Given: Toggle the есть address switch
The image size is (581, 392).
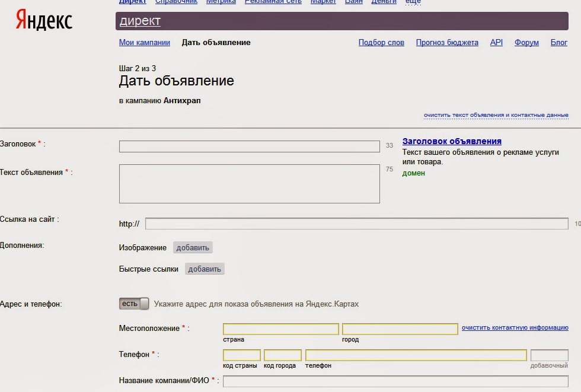Looking at the screenshot, I should click(134, 304).
